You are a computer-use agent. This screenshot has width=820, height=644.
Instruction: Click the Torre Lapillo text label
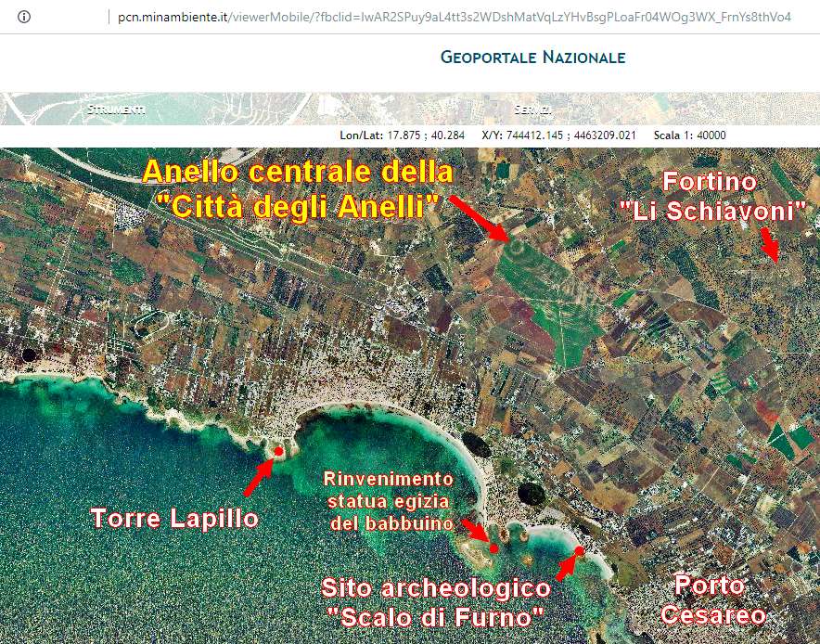tap(174, 518)
